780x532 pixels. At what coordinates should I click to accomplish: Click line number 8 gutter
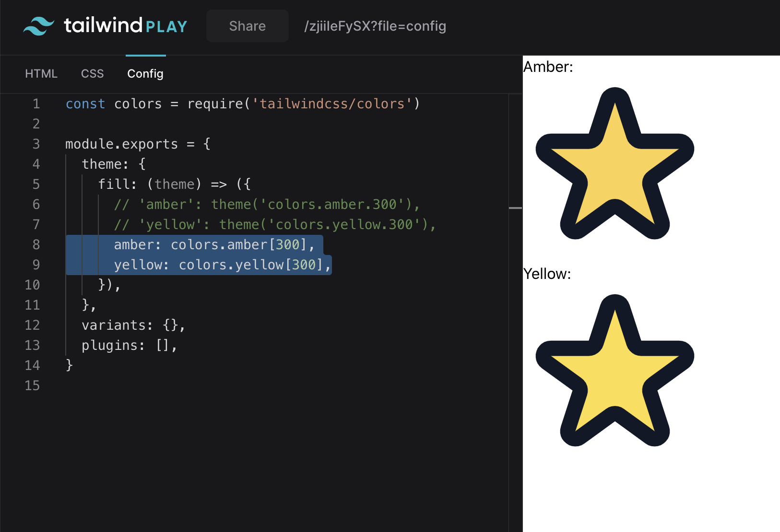coord(36,244)
